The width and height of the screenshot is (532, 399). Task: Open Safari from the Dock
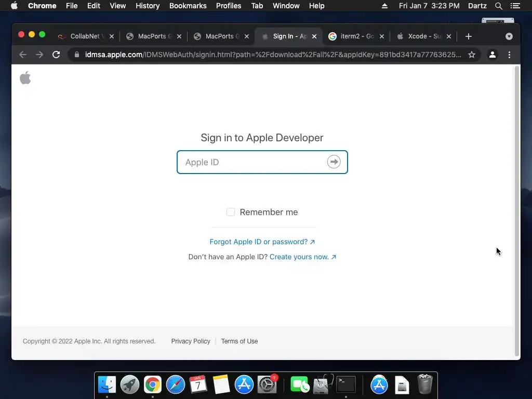click(x=176, y=385)
